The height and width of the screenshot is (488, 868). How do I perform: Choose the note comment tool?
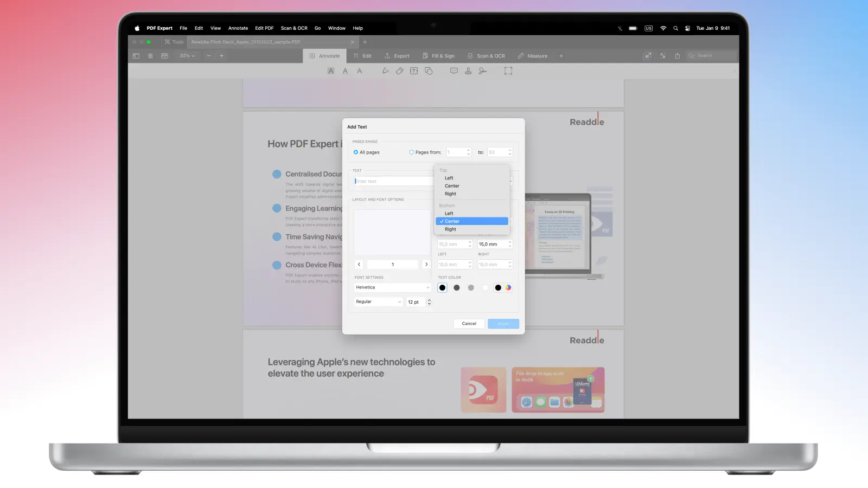tap(454, 71)
